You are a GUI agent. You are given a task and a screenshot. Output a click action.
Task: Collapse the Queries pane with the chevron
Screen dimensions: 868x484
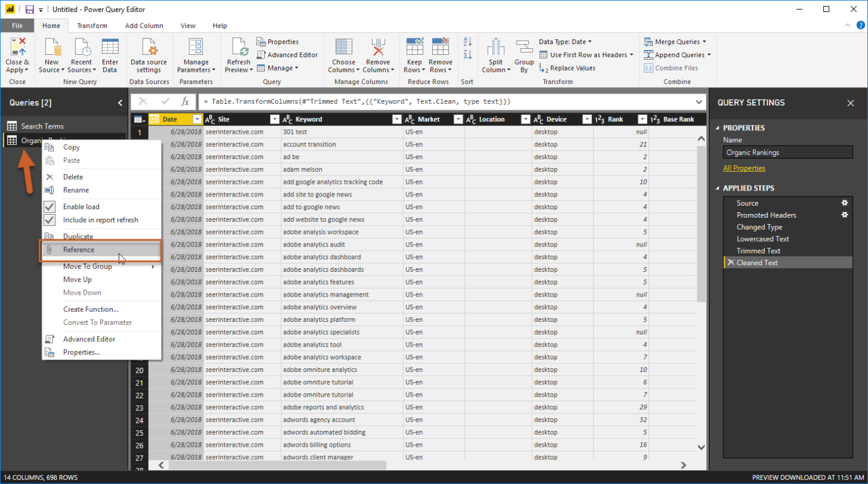[119, 102]
